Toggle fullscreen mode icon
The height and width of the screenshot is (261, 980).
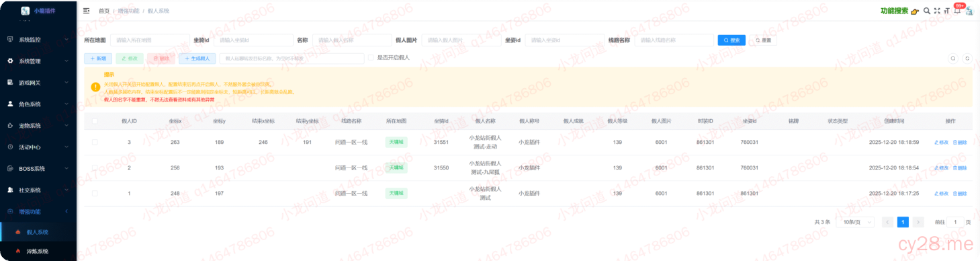(x=937, y=11)
